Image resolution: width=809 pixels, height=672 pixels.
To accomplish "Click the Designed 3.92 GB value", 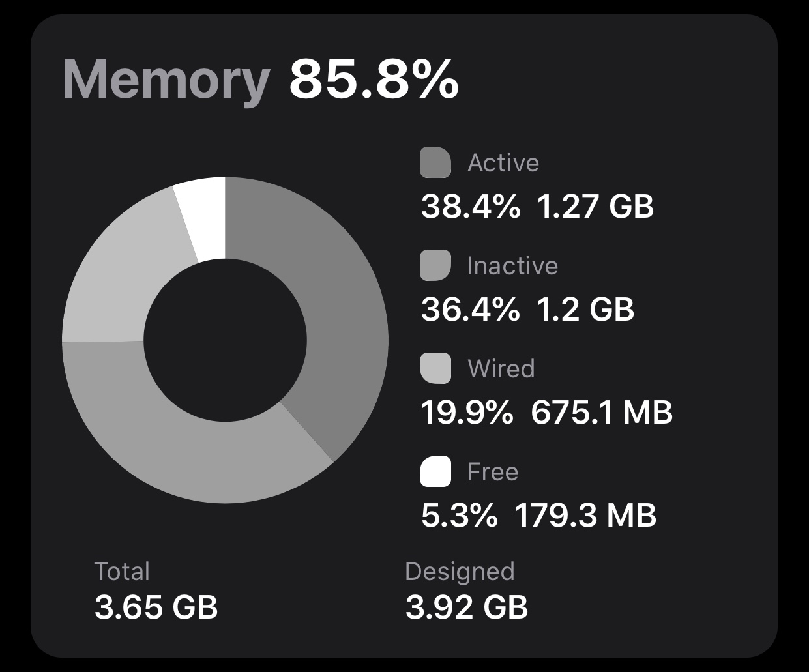I will (466, 607).
